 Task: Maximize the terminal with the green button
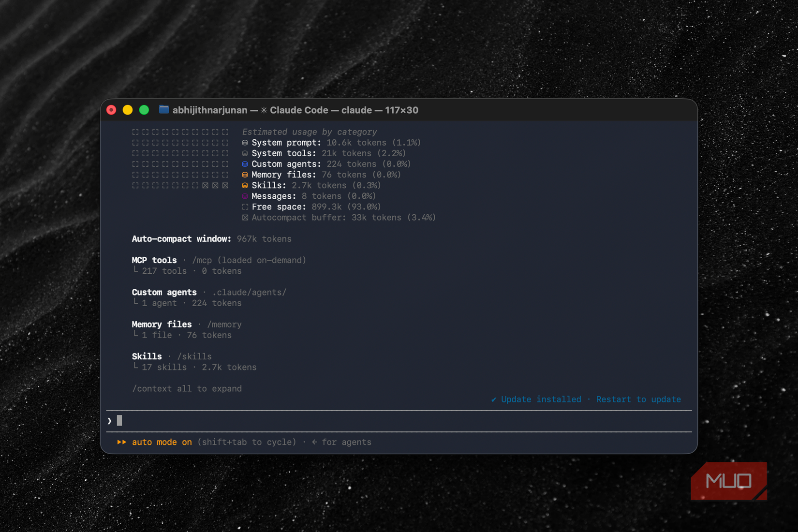tap(144, 110)
